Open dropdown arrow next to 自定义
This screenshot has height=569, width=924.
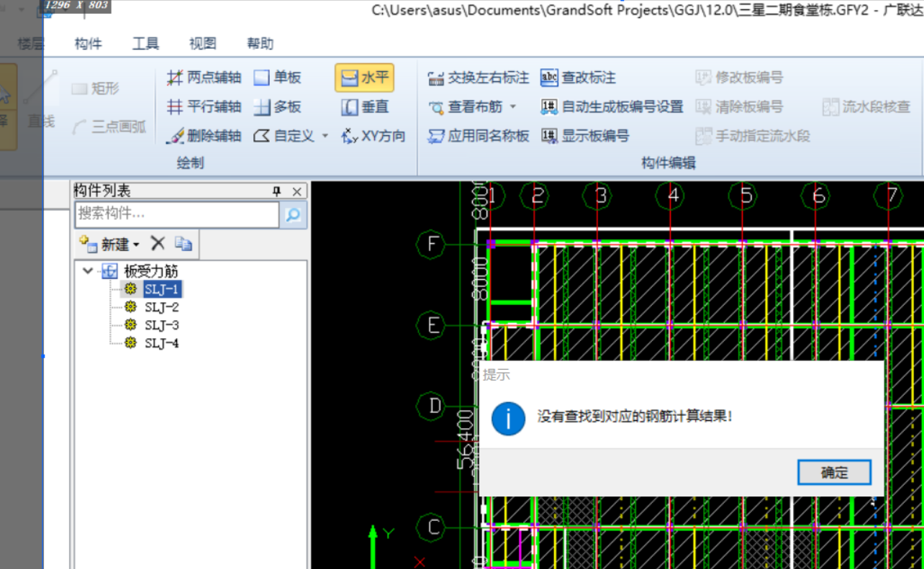click(x=325, y=136)
